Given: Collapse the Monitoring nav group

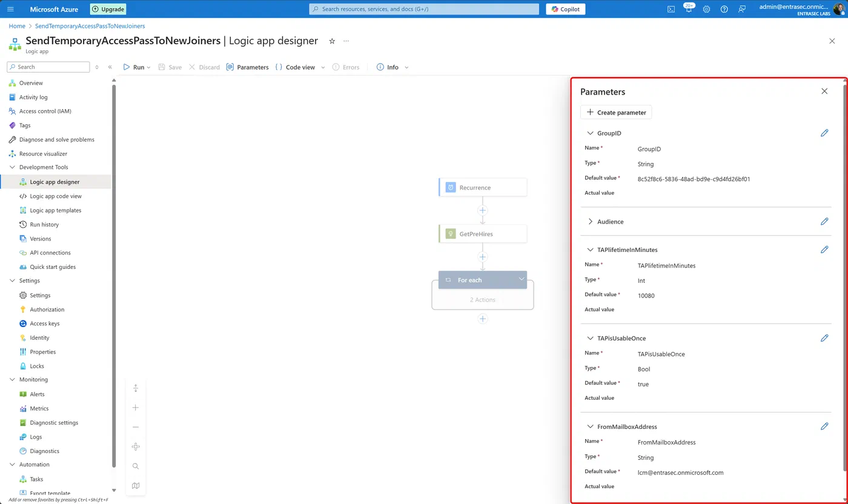Looking at the screenshot, I should pos(13,379).
